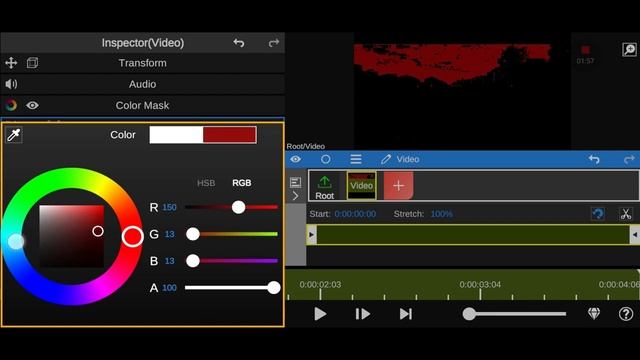Activate the eyedropper color picker
Screen dimensions: 640x360
[x=14, y=135]
